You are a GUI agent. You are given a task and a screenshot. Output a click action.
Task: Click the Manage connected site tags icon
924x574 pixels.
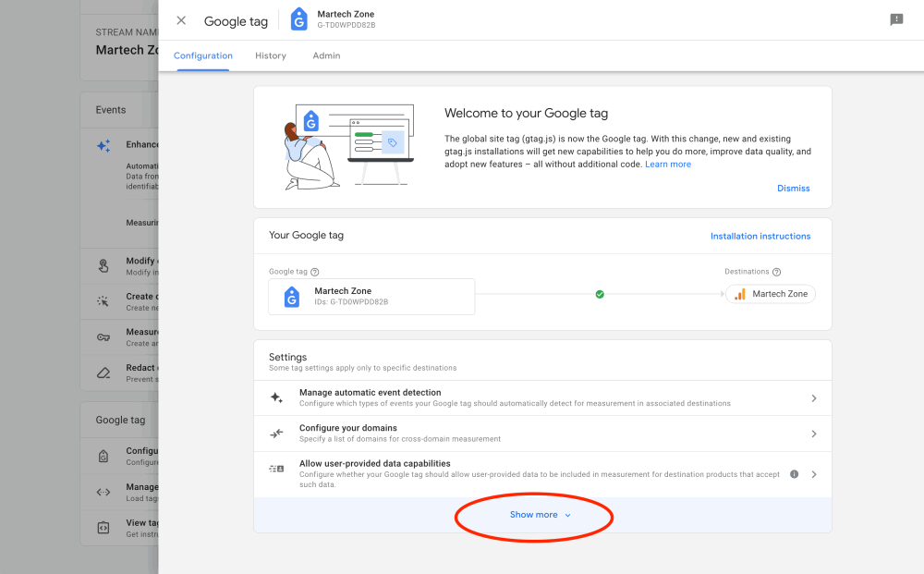(x=103, y=492)
